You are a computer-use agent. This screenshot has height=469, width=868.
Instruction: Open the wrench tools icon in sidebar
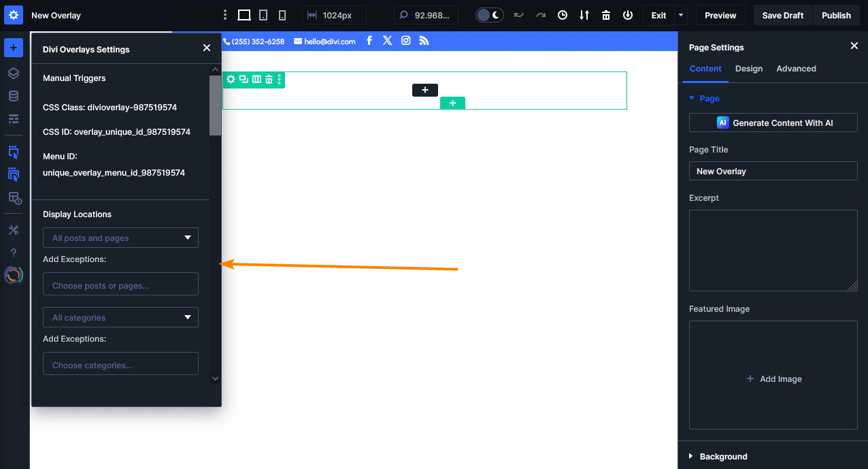tap(13, 229)
